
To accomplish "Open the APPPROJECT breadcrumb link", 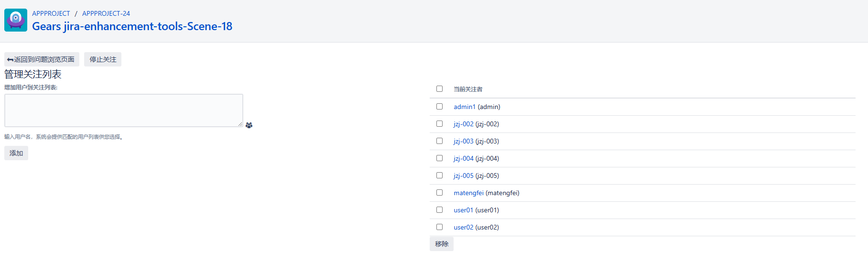I will (x=51, y=13).
